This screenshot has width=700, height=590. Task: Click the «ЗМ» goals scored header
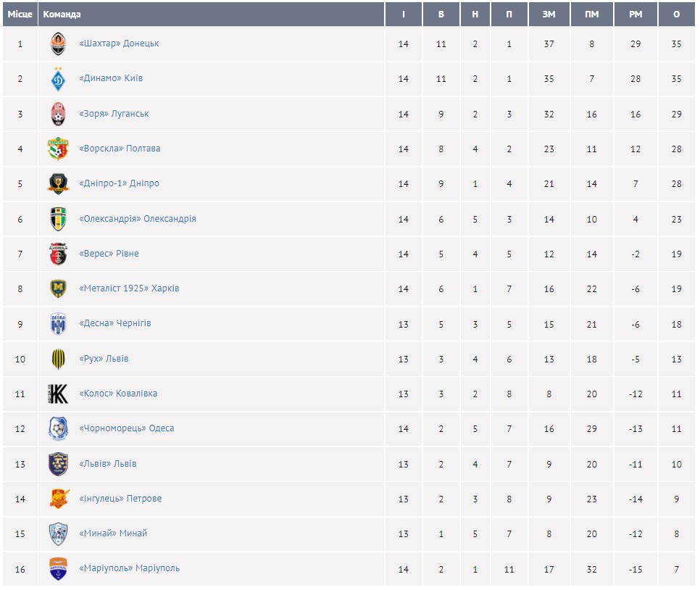pyautogui.click(x=549, y=14)
